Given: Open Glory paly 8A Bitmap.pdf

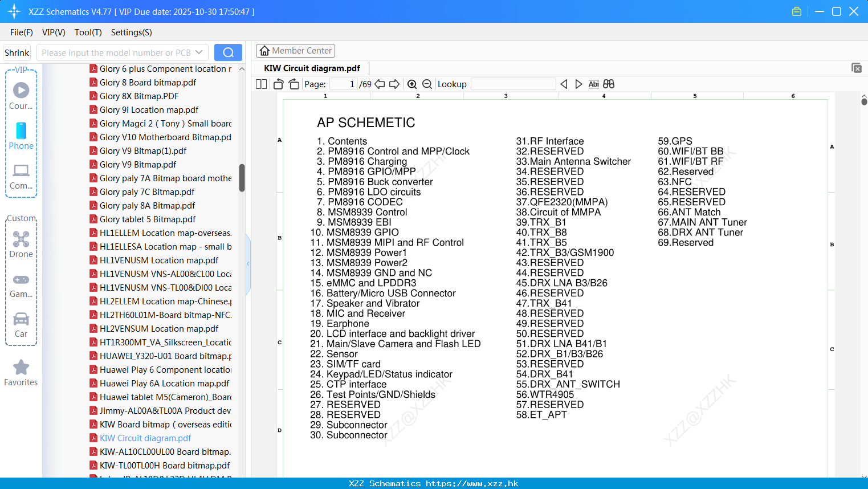Looking at the screenshot, I should pos(147,206).
